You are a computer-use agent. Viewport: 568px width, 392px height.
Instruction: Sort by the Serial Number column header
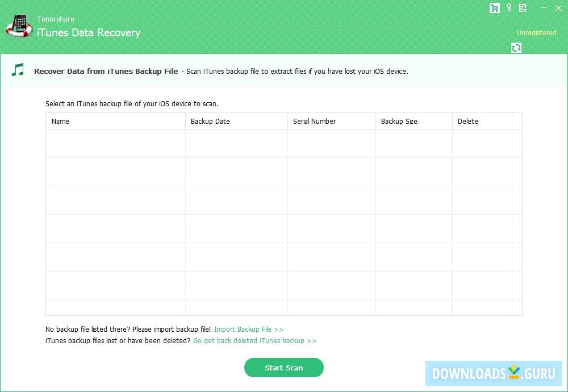[332, 121]
